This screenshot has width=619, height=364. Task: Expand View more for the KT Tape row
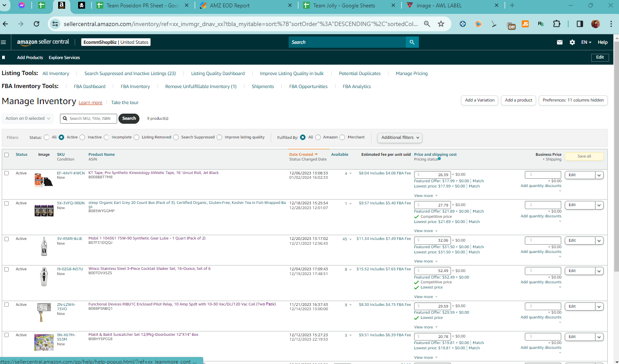(426, 196)
